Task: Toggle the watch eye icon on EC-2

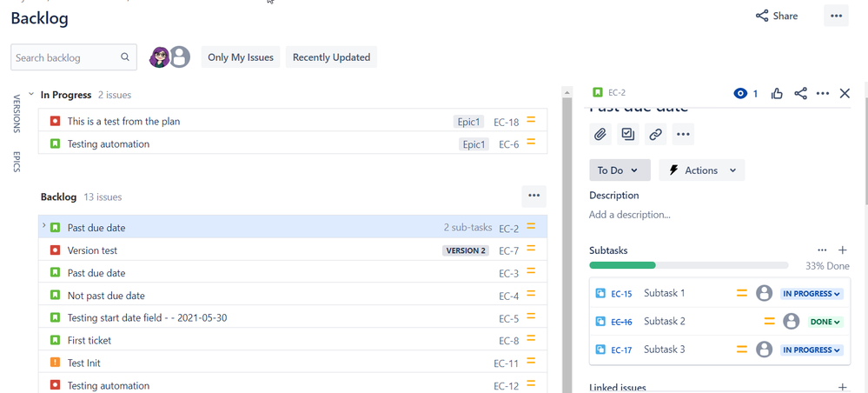Action: [740, 94]
